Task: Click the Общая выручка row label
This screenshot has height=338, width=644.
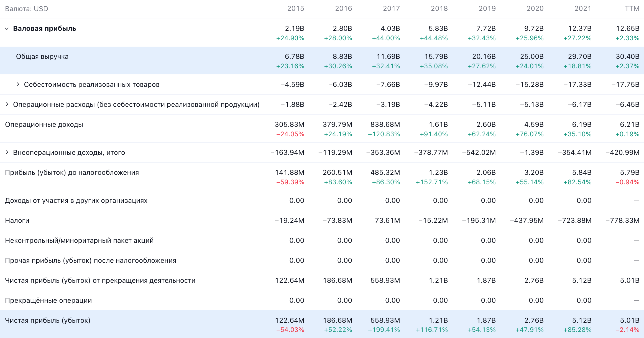Action: click(42, 57)
